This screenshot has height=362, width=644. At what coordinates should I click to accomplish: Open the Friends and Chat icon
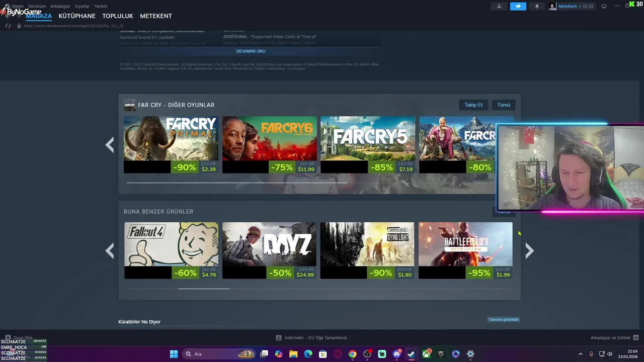tap(636, 338)
